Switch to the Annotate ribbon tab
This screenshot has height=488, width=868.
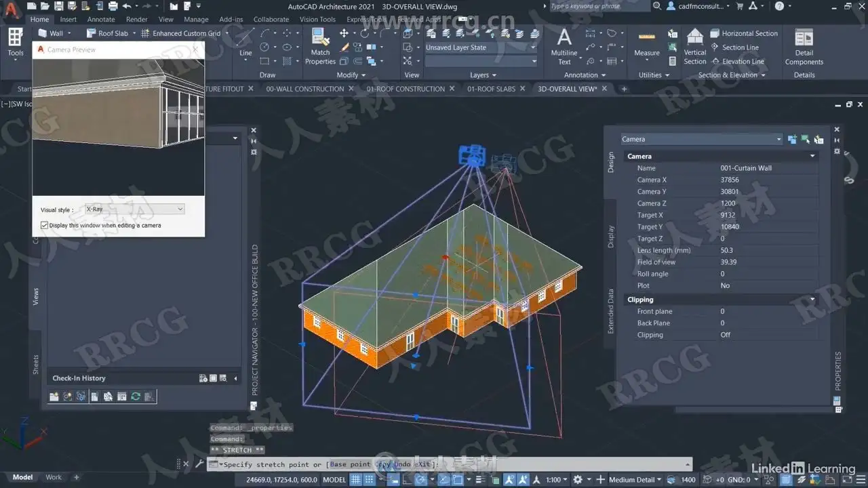(x=101, y=20)
